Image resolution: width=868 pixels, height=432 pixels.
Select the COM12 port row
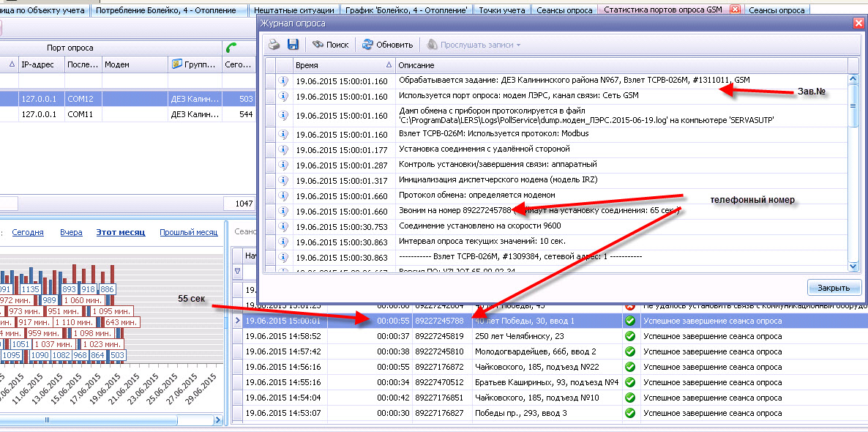click(127, 99)
